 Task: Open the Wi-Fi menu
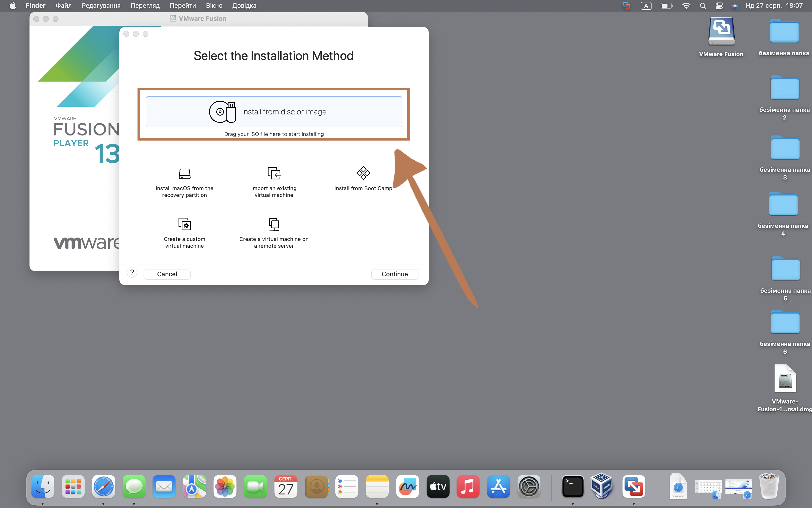686,6
